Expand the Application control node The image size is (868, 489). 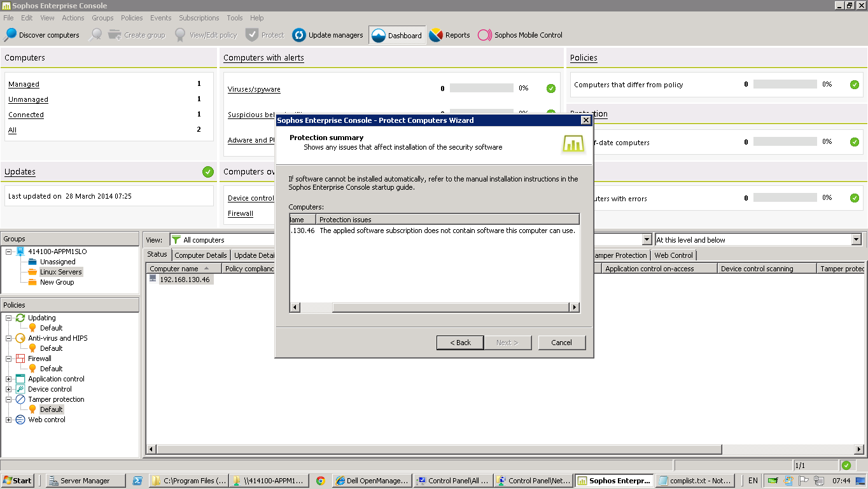click(x=8, y=379)
